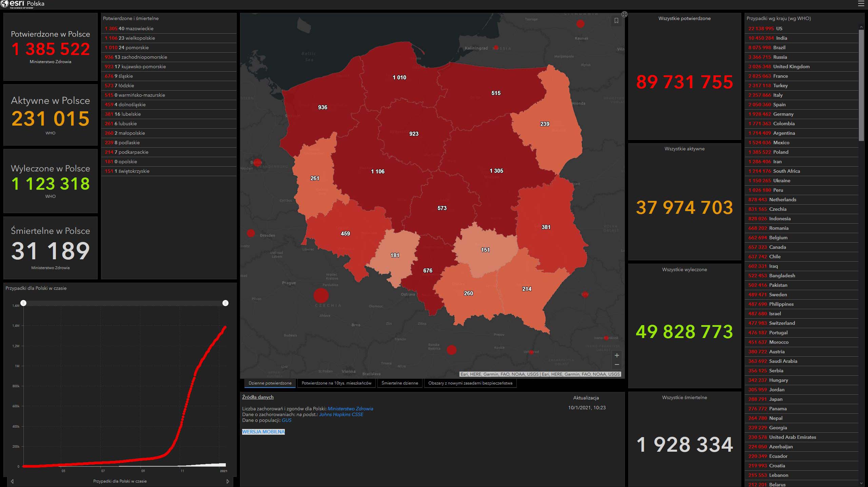Click the expand map fullscreen icon

(625, 14)
